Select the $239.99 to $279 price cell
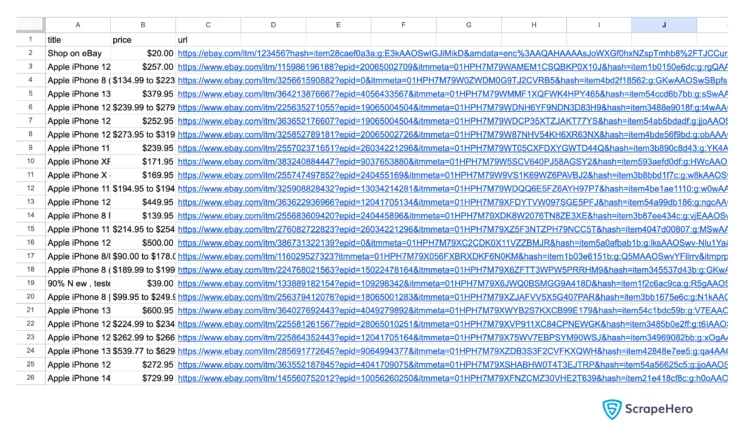The height and width of the screenshot is (439, 744). point(143,108)
